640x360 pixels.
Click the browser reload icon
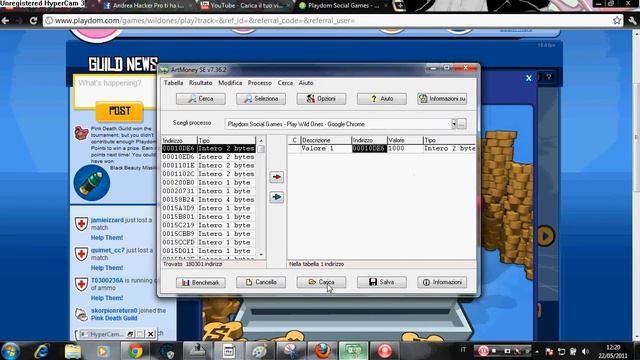33,20
